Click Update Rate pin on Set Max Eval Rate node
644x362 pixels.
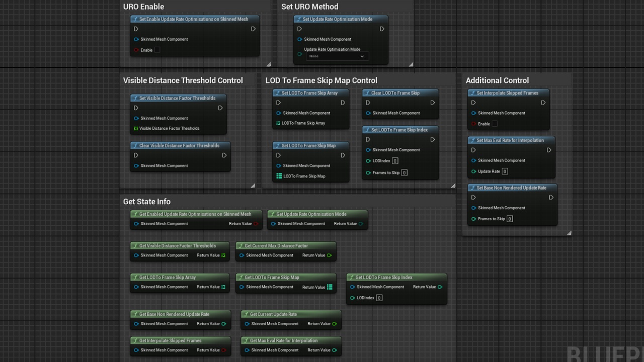tap(474, 171)
